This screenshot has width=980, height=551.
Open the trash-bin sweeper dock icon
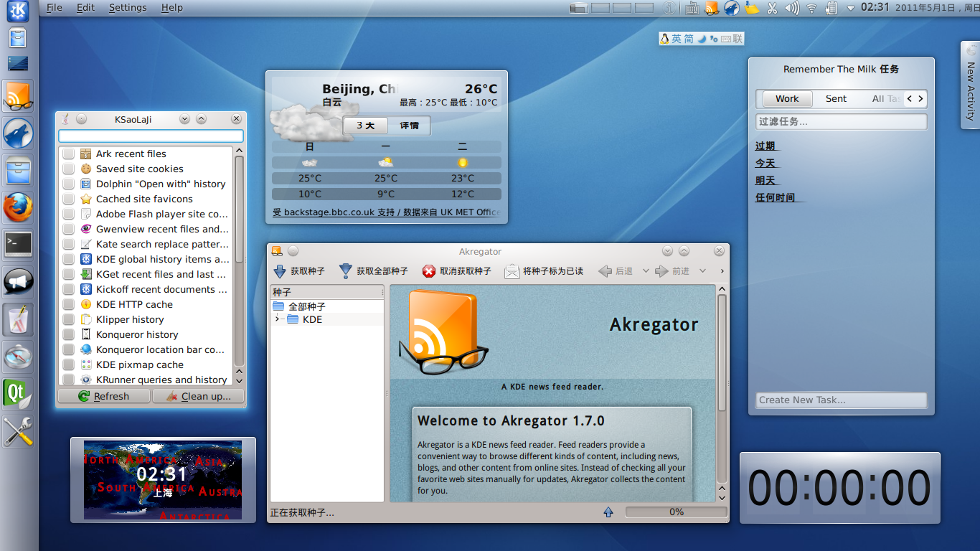(18, 319)
